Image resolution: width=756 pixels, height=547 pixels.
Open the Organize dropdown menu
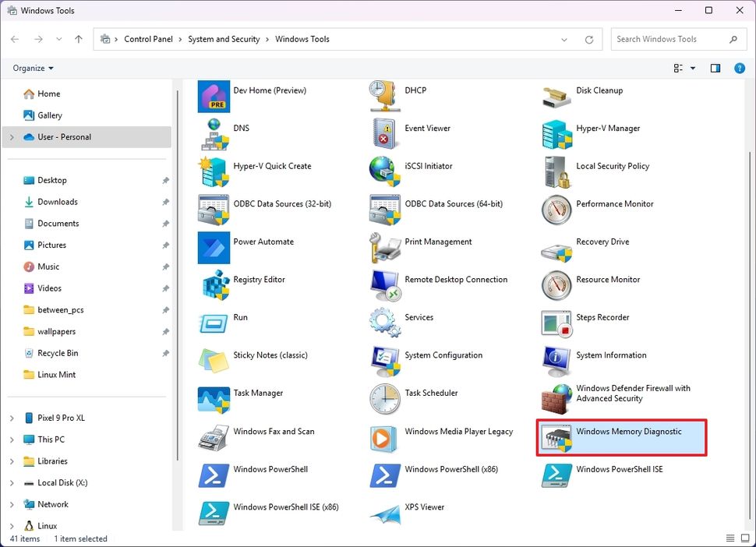pos(33,68)
